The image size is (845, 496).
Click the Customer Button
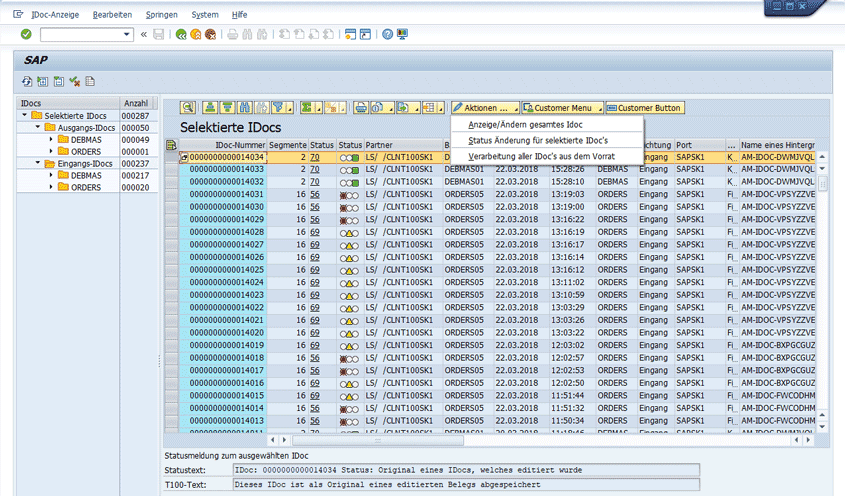pyautogui.click(x=645, y=108)
